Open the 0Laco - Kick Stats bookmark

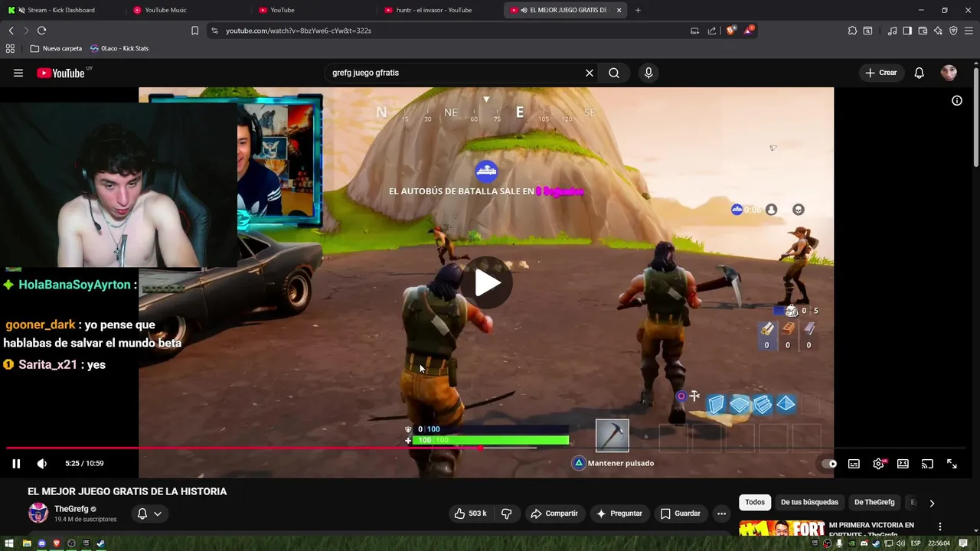[119, 48]
